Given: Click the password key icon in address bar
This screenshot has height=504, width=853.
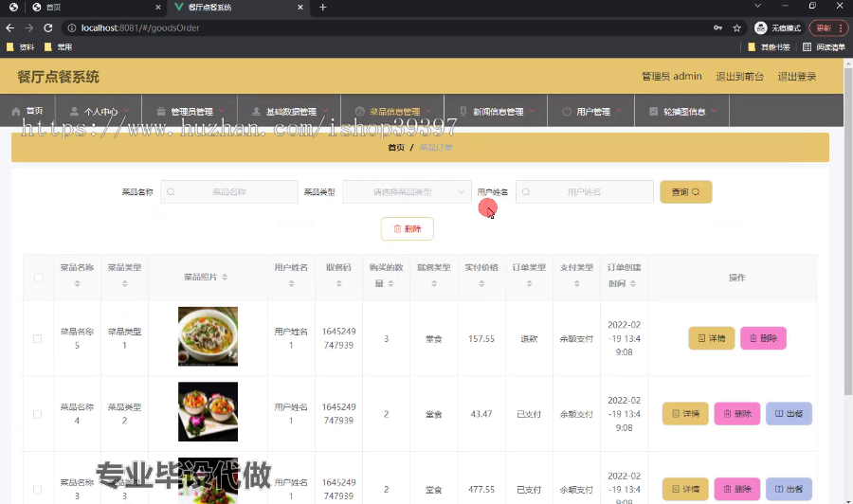Looking at the screenshot, I should [x=718, y=27].
